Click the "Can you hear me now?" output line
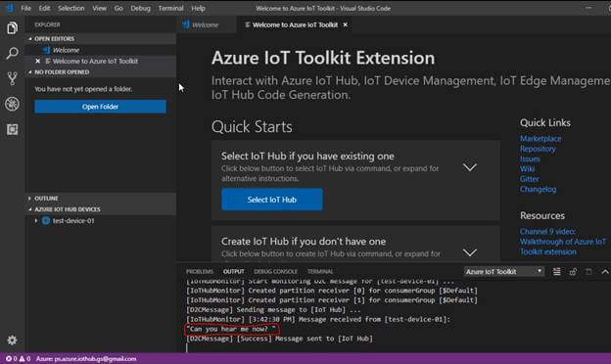Viewport: 611px width, 364px height. (x=232, y=329)
